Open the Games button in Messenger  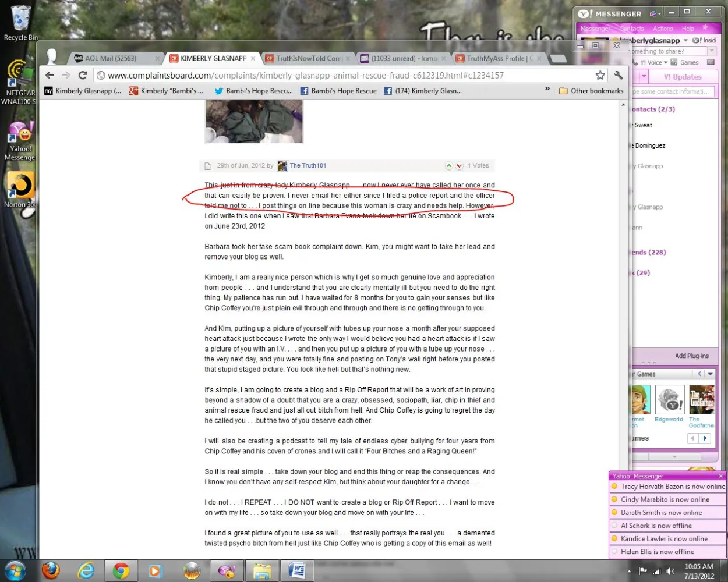[685, 62]
